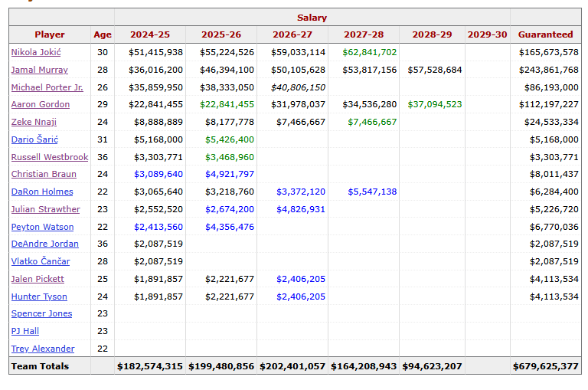Open Nikola Jokić player link

[x=36, y=52]
